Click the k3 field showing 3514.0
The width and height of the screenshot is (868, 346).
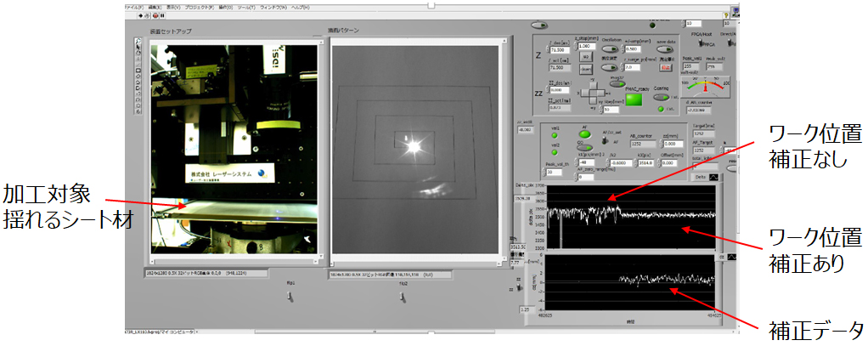click(x=645, y=163)
